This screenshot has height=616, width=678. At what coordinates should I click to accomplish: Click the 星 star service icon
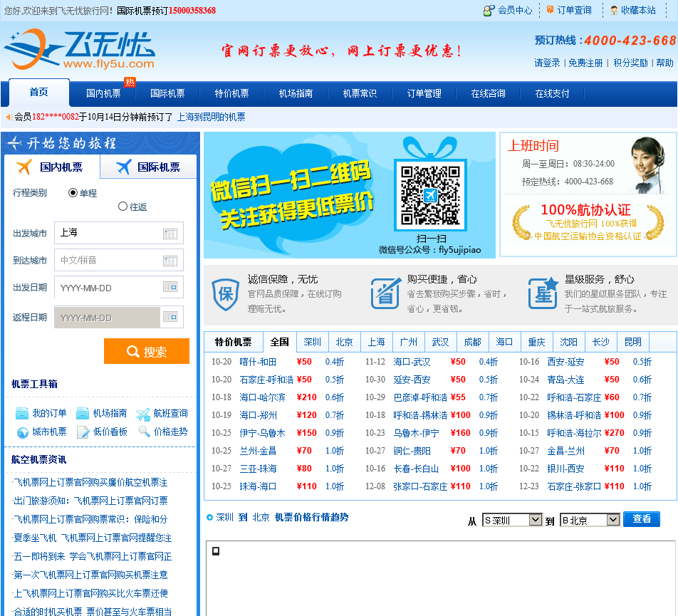coord(543,293)
